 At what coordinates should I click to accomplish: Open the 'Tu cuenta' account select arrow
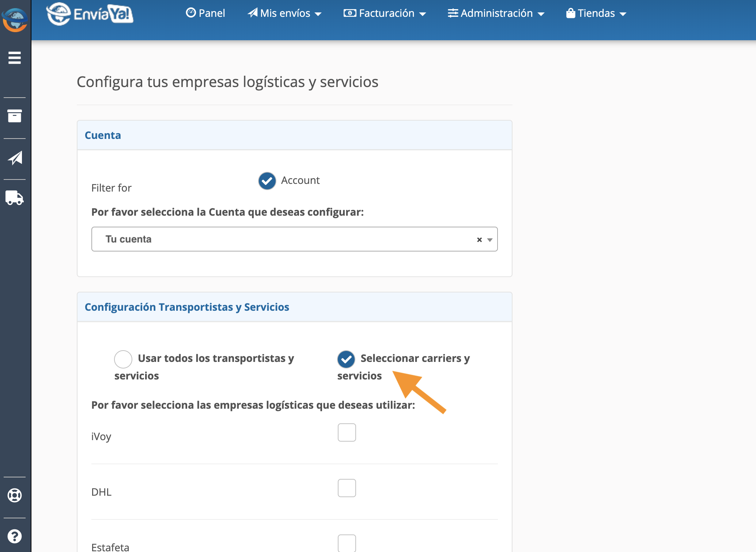click(x=490, y=240)
